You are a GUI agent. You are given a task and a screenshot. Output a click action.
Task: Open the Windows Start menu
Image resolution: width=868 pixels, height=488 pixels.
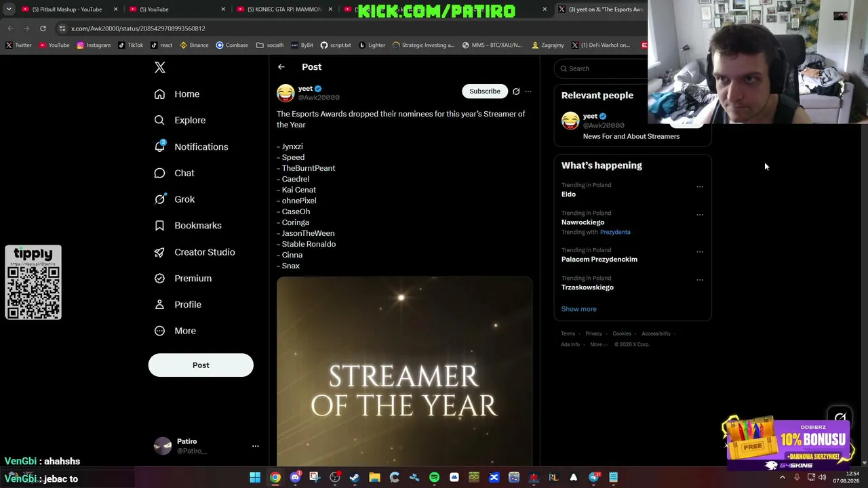(255, 477)
